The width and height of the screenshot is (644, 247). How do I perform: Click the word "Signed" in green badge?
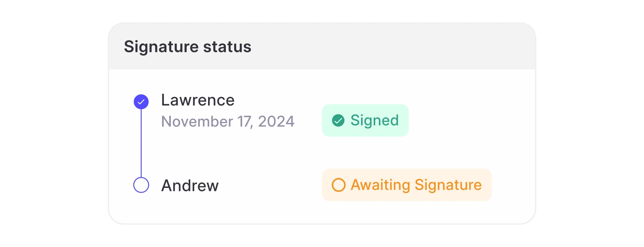[375, 120]
